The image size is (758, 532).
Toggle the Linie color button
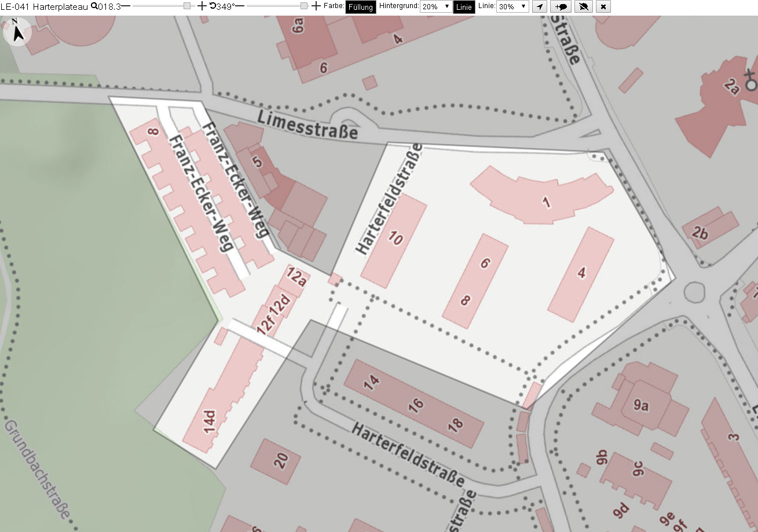tap(464, 7)
